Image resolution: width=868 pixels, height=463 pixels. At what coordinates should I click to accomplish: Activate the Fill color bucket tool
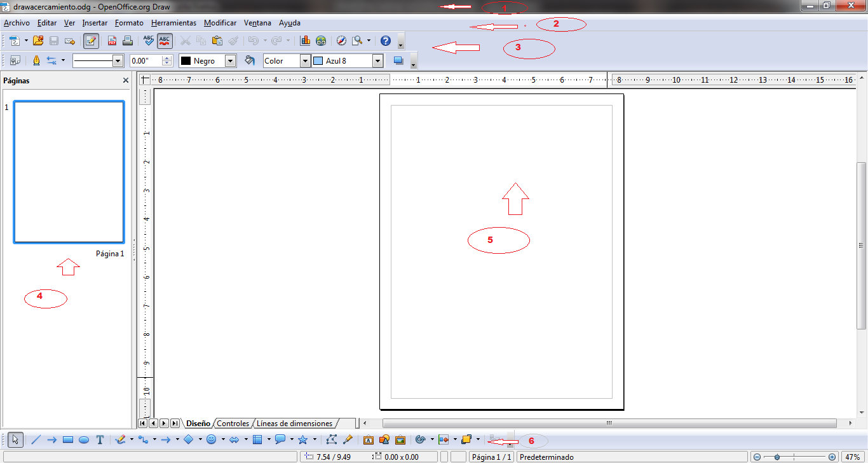(250, 60)
